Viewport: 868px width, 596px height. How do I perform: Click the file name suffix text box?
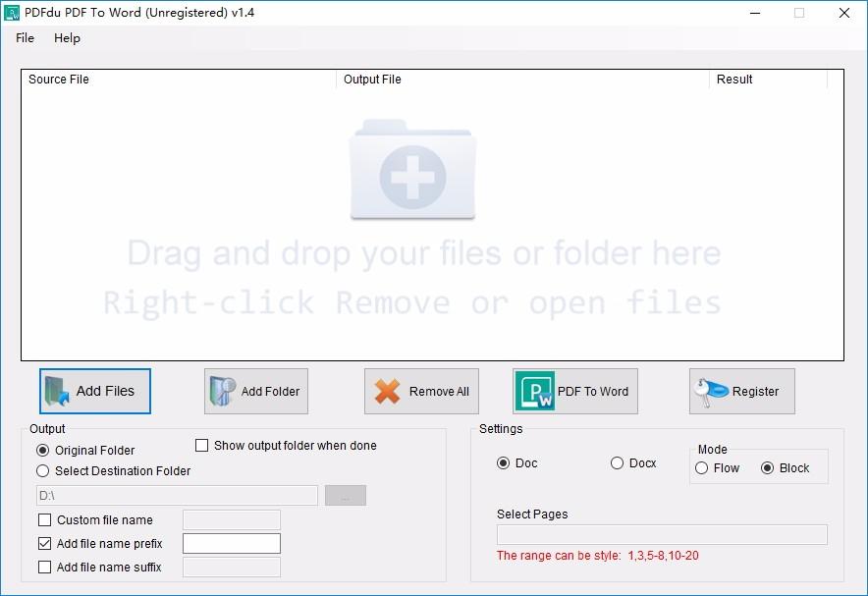[x=232, y=568]
